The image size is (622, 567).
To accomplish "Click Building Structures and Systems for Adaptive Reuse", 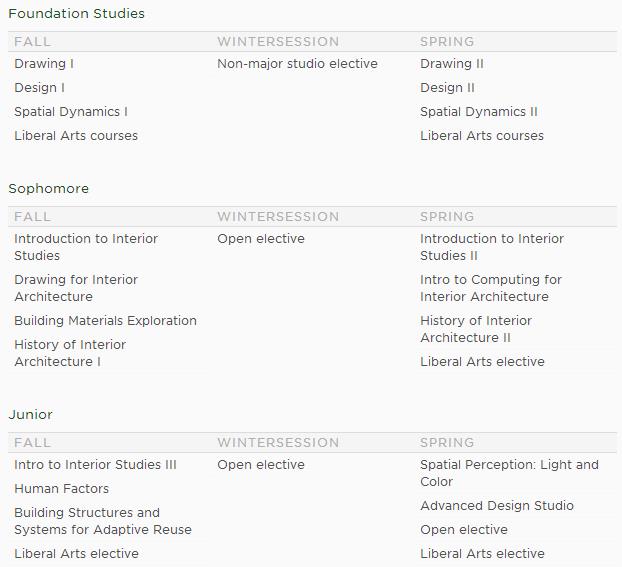I will (102, 521).
